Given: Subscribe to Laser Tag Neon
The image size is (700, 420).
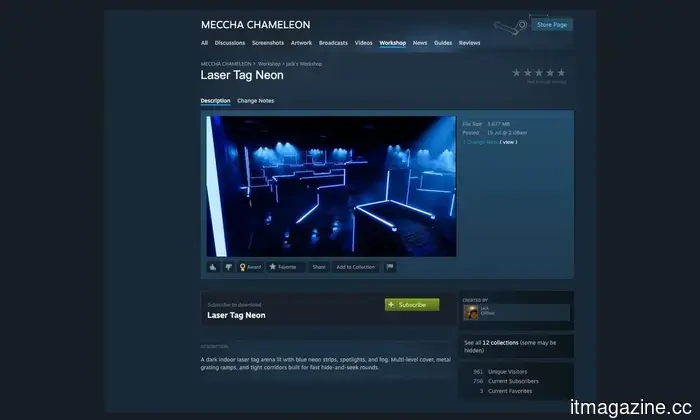Looking at the screenshot, I should coord(412,304).
